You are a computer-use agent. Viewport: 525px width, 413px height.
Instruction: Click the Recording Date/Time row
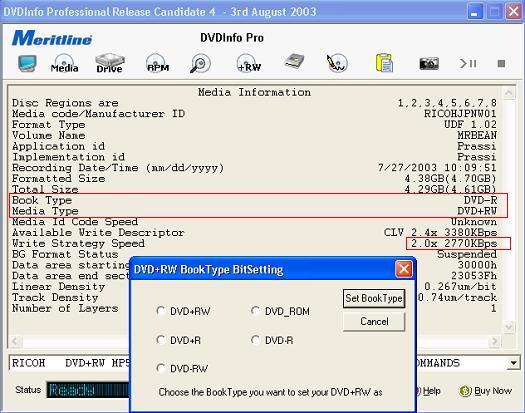pos(254,168)
